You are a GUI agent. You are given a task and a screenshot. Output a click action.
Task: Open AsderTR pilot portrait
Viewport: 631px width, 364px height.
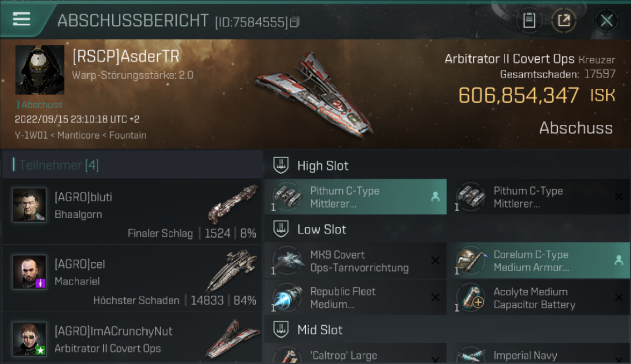(40, 70)
